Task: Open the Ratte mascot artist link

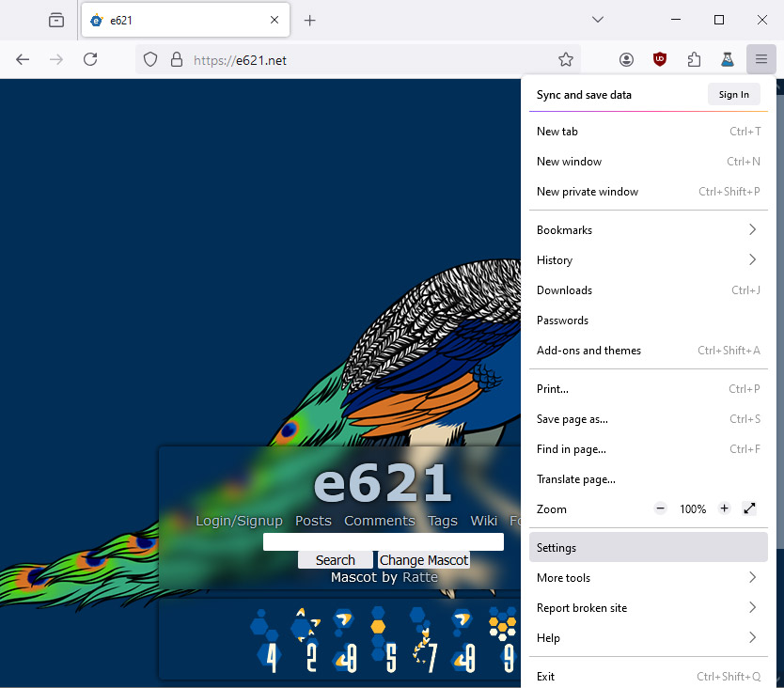Action: point(420,577)
